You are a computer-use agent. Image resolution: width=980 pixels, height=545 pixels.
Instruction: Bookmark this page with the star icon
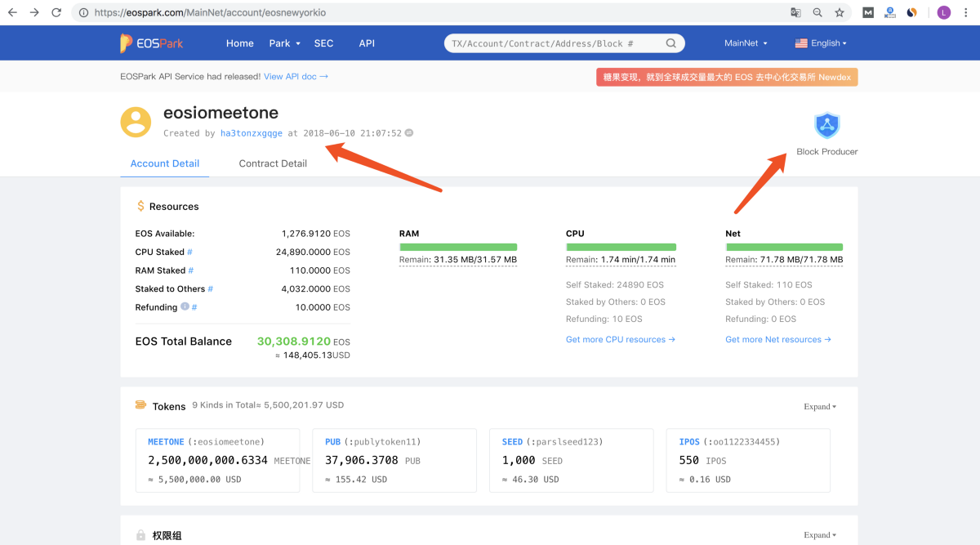click(840, 13)
